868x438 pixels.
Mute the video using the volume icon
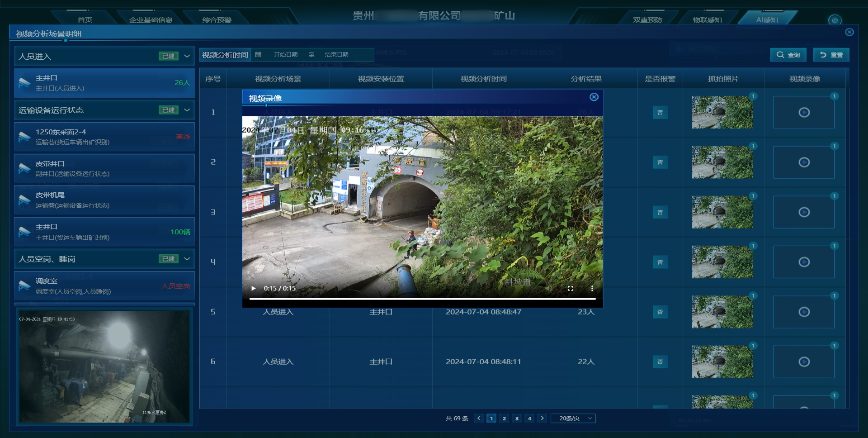[x=549, y=288]
